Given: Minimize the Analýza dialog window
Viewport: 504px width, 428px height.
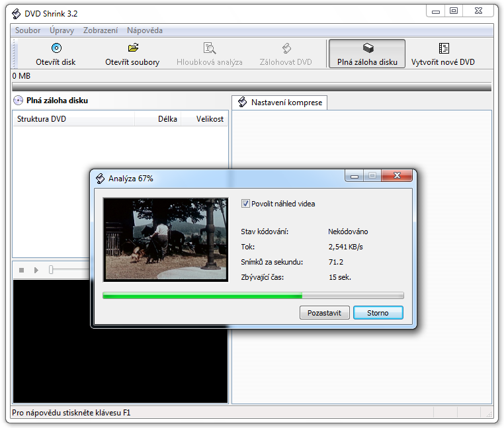Looking at the screenshot, I should (x=355, y=175).
